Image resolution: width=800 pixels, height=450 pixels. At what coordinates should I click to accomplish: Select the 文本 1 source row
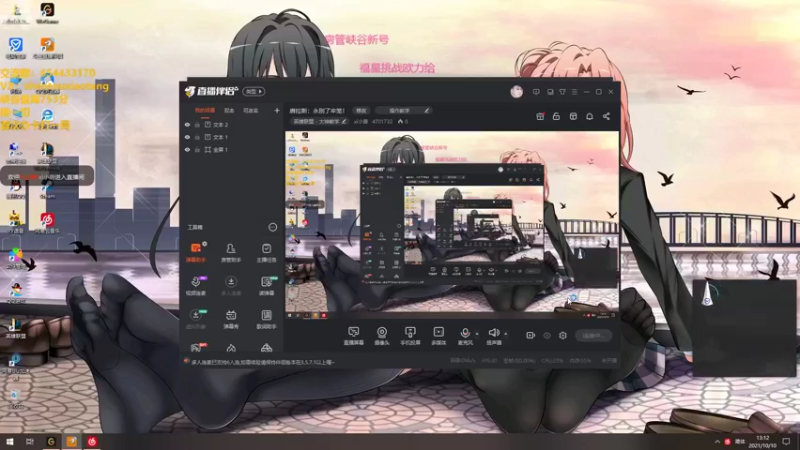(x=232, y=137)
